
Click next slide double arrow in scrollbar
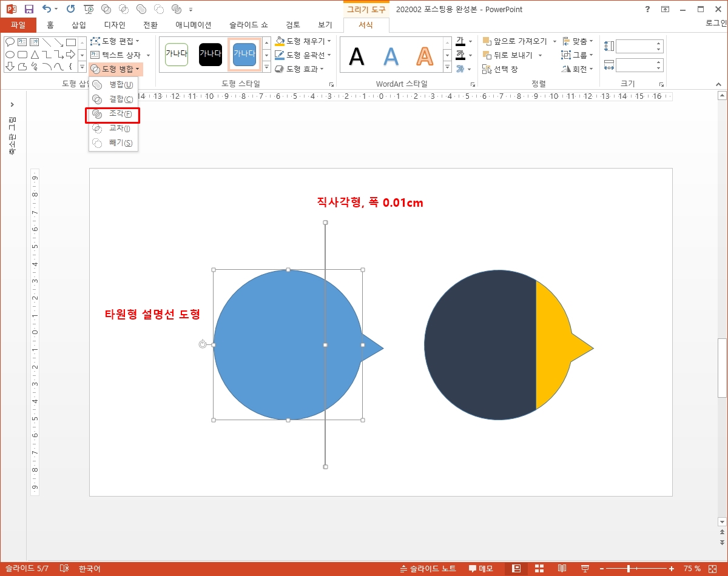722,542
